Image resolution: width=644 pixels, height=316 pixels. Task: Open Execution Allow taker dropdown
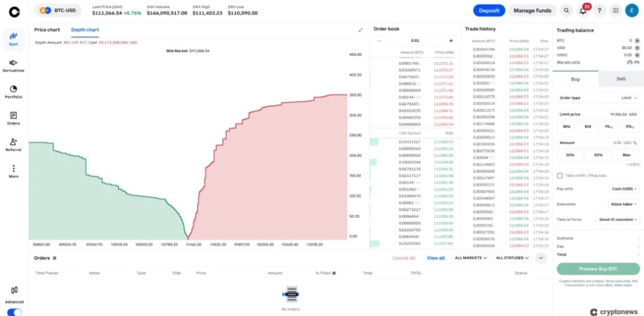pos(623,204)
